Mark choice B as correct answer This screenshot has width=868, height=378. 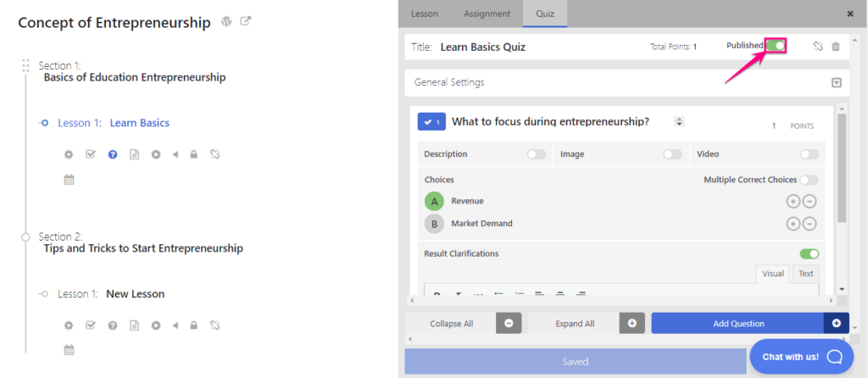435,224
